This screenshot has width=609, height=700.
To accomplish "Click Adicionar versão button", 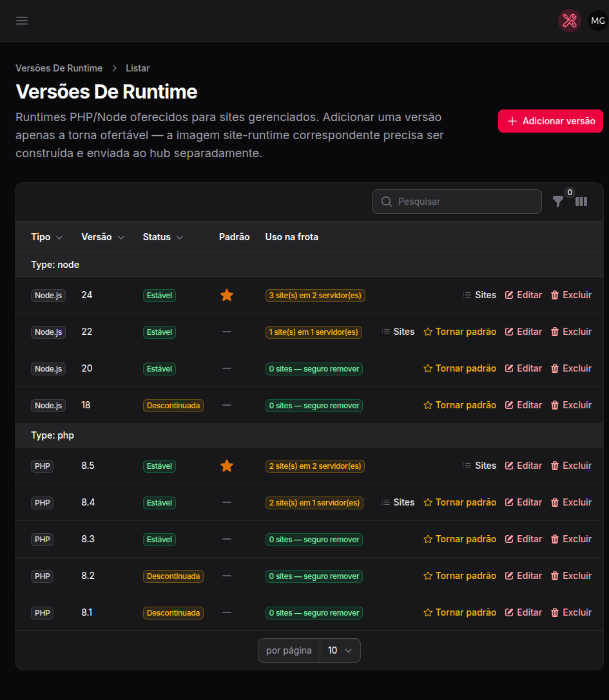I will [550, 121].
